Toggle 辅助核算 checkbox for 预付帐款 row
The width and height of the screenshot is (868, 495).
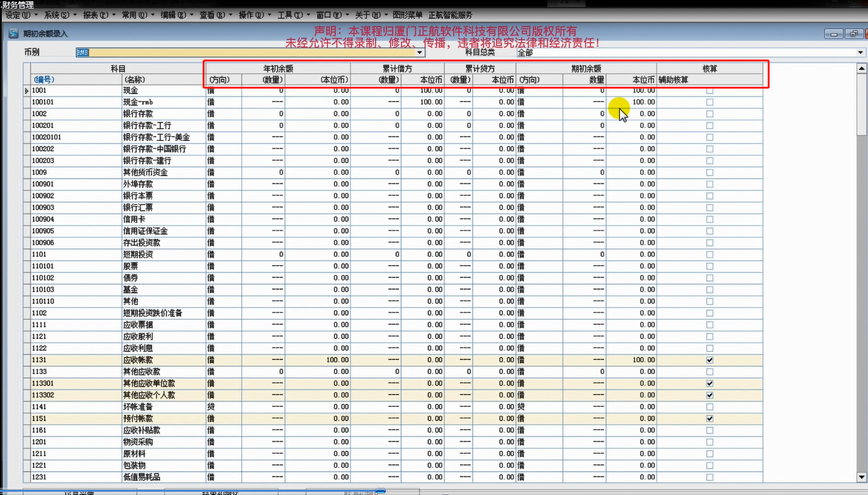click(x=710, y=419)
